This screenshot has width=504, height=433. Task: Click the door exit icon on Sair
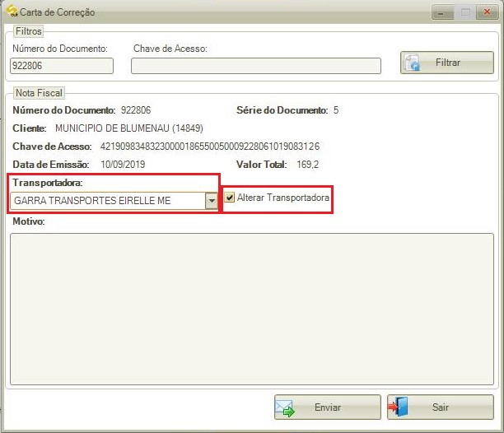coord(399,407)
